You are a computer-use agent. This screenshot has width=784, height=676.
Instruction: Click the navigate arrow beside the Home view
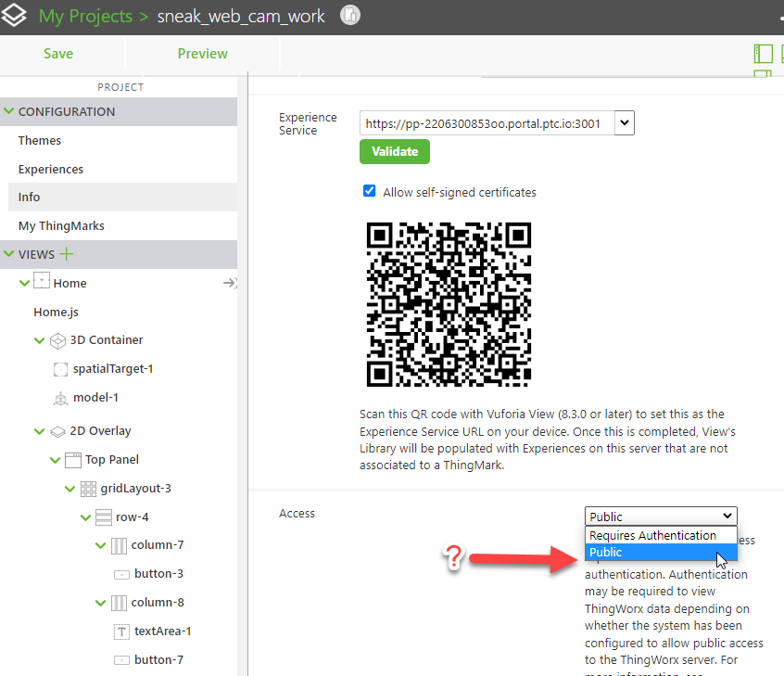(229, 283)
